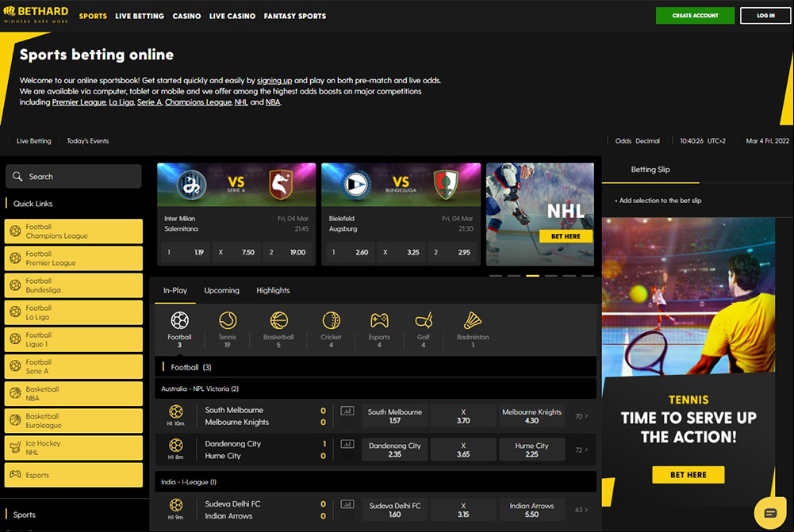Bet on Sudeva Delhi FC at 1.60
The image size is (794, 532).
click(394, 510)
